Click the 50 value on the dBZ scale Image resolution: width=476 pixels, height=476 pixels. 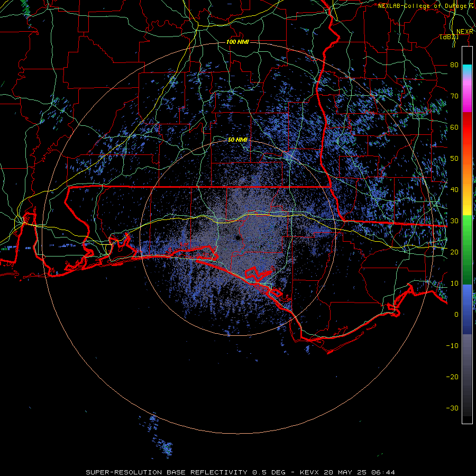pos(454,159)
